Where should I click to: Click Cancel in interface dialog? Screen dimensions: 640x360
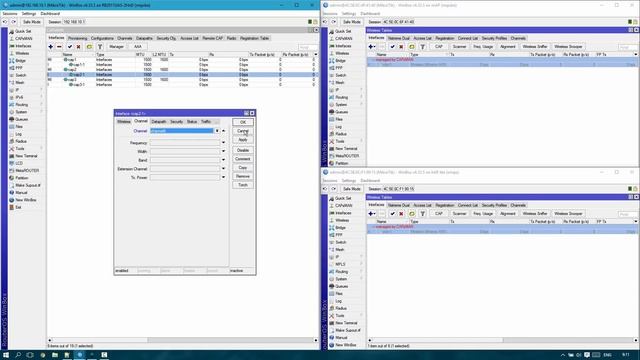(243, 131)
